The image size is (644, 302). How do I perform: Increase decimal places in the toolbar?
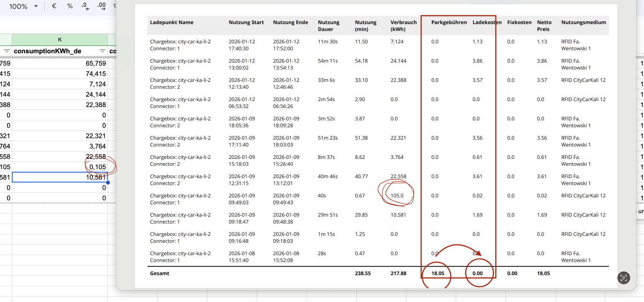point(101,6)
